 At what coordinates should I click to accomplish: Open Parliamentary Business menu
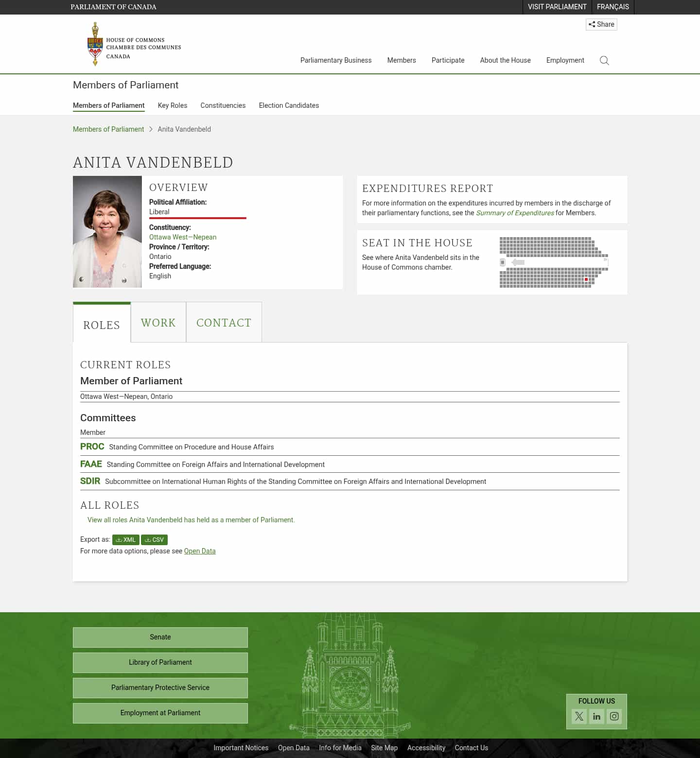pyautogui.click(x=336, y=60)
